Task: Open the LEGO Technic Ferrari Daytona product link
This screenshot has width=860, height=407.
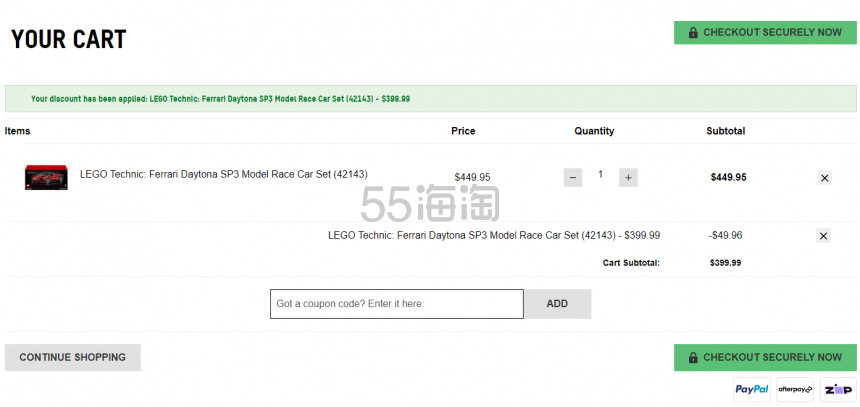Action: (224, 174)
